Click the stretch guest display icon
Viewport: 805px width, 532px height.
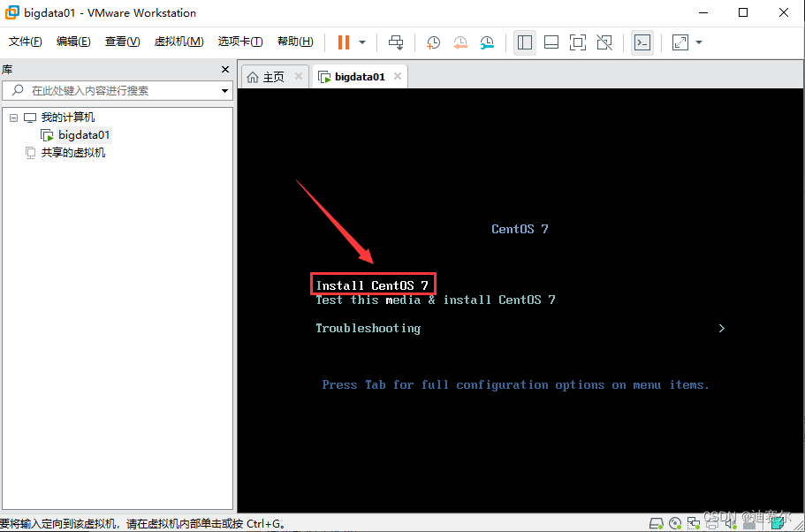point(680,42)
